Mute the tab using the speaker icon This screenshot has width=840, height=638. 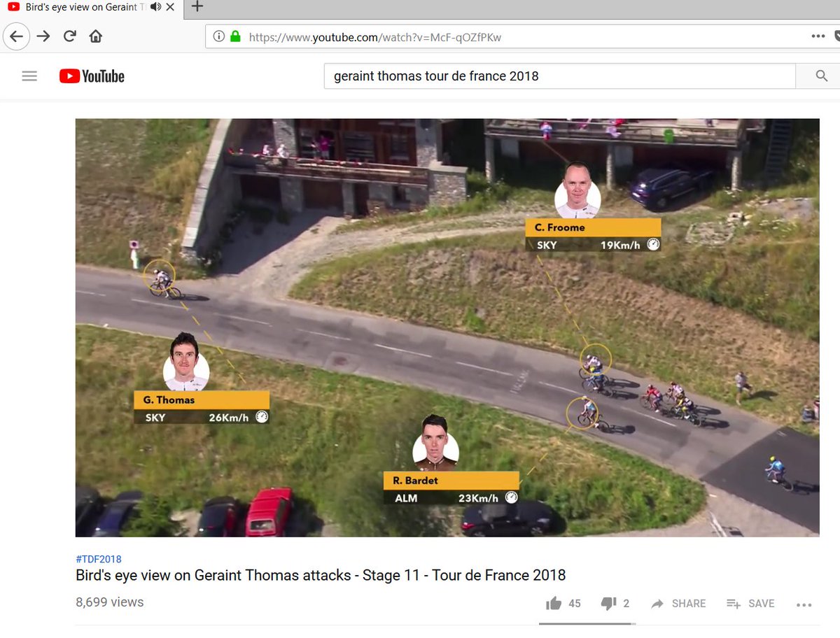coord(155,7)
